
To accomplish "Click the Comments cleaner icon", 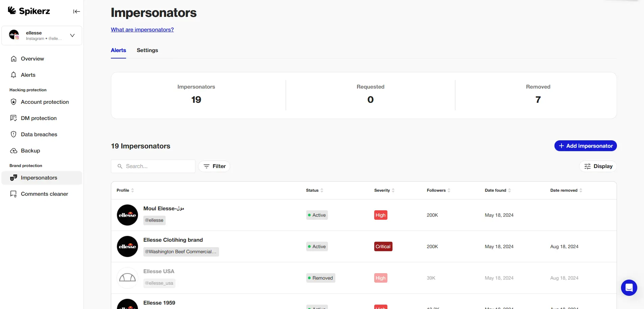I will (14, 194).
